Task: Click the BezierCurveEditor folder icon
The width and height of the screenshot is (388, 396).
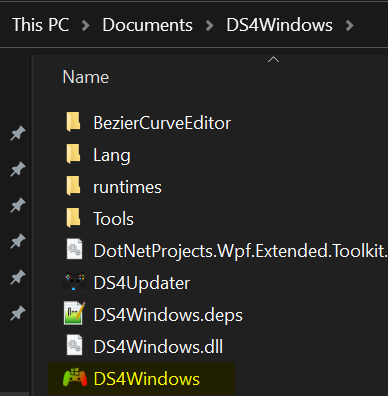Action: [x=73, y=122]
